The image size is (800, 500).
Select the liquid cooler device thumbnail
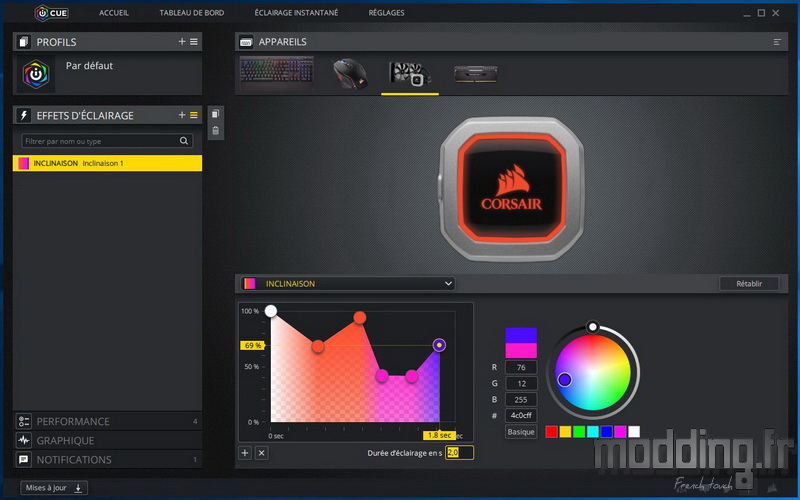(x=410, y=74)
